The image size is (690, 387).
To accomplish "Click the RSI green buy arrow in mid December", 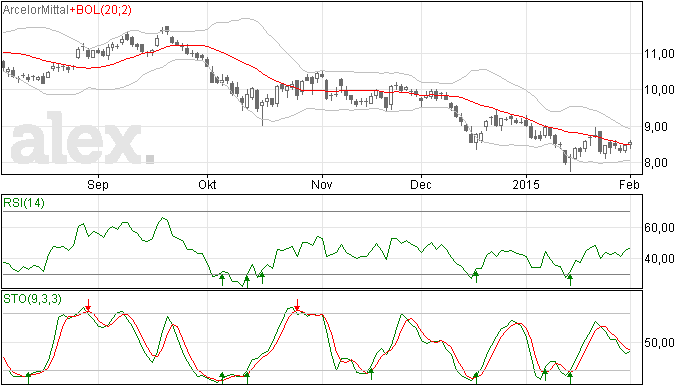I will tap(476, 277).
